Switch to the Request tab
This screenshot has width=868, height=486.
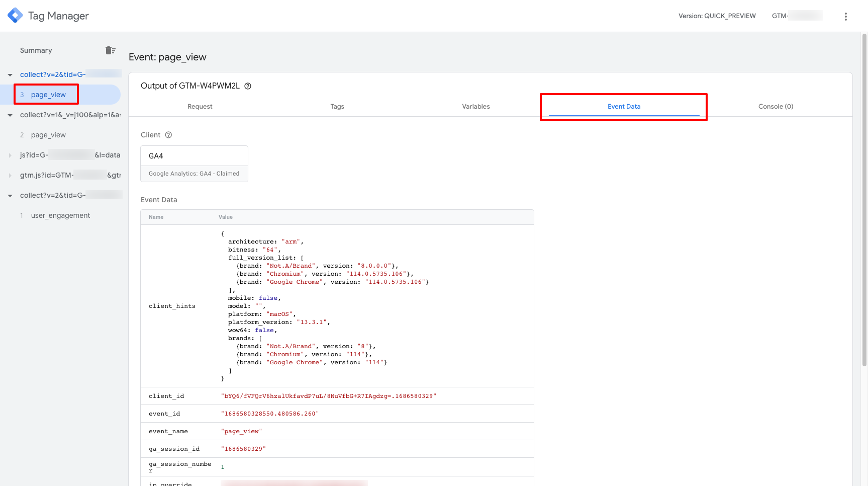click(200, 106)
